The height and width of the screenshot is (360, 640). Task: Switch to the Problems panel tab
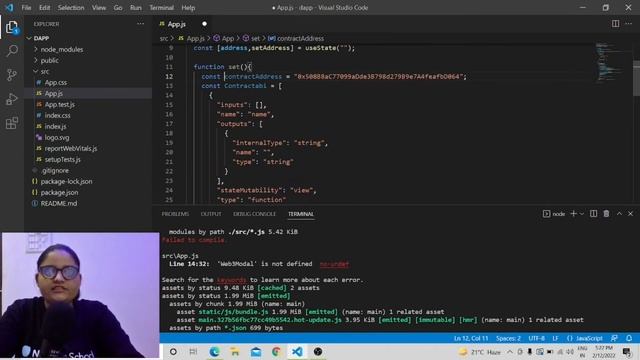tap(176, 214)
